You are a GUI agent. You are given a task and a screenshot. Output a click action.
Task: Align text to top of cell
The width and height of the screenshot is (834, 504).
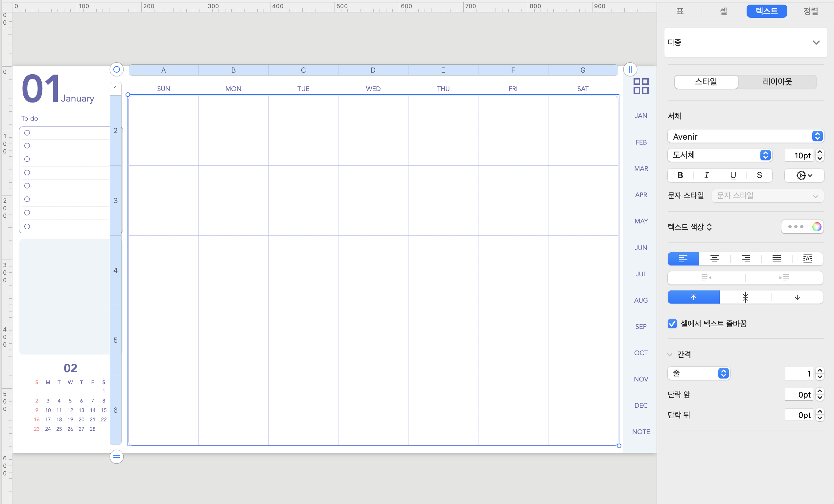(693, 297)
